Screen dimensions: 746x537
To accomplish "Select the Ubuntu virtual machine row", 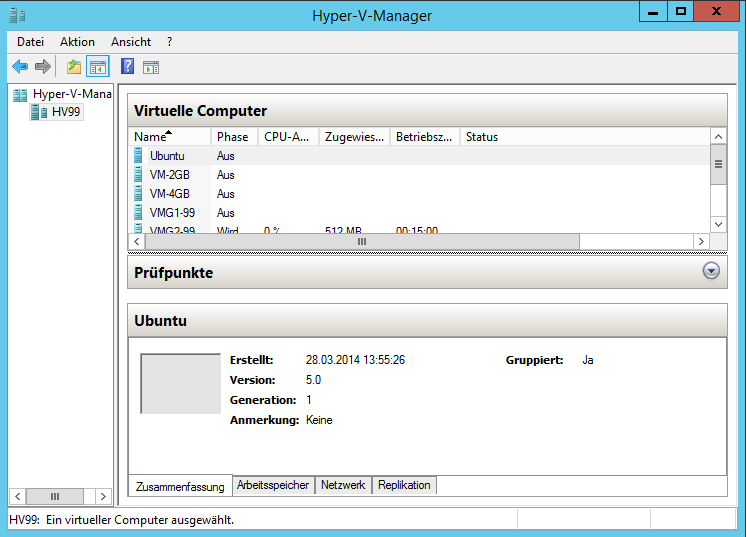I will 419,156.
